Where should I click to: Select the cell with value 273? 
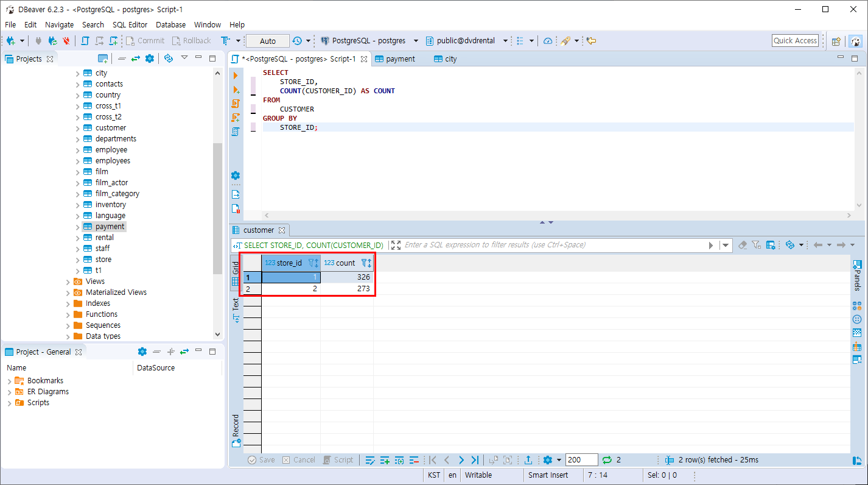pyautogui.click(x=347, y=289)
